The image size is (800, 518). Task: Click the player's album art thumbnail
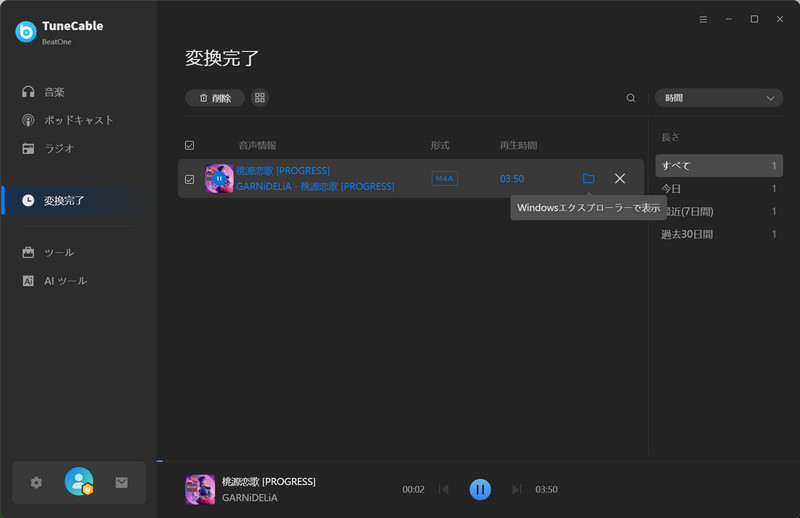[200, 489]
